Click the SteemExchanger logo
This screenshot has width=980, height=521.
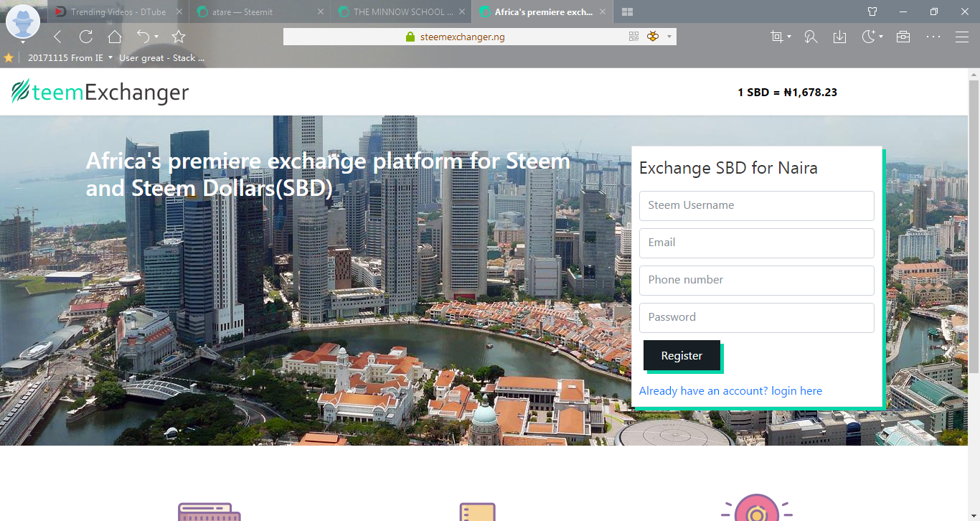(x=100, y=92)
